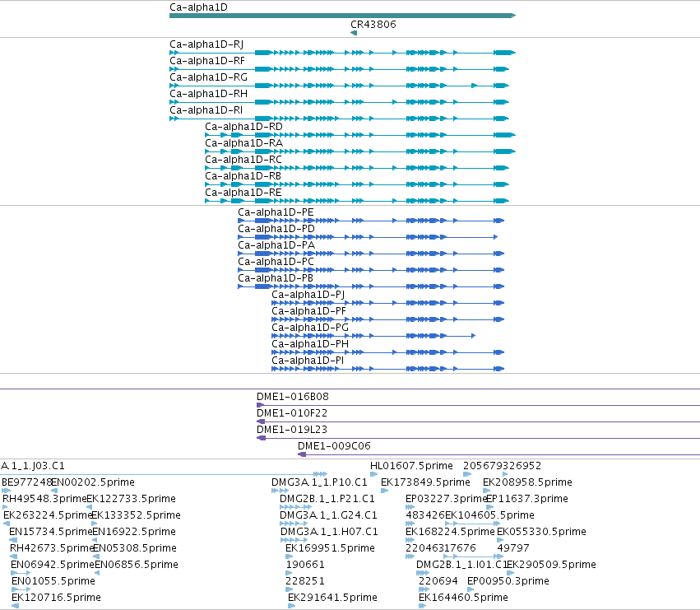Screen dimensions: 700x610
Task: Select the Ca-alpha1D-PJ protein label
Action: tap(308, 295)
